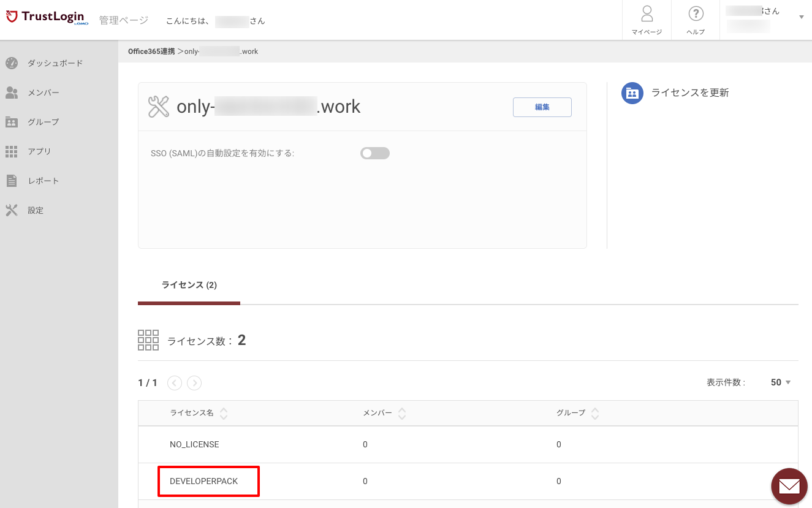Click the TrustLogin logo
Screen dimensions: 812x508
[x=47, y=18]
